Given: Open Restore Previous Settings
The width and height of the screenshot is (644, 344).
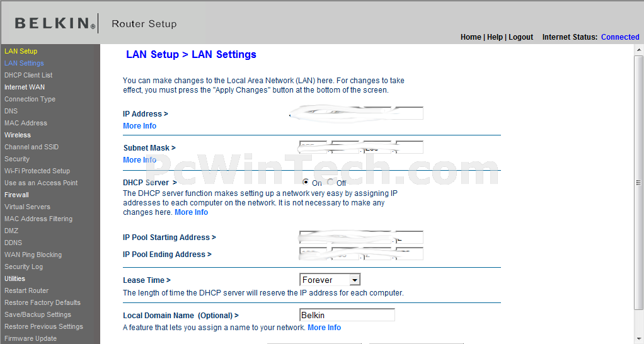Looking at the screenshot, I should [x=43, y=326].
